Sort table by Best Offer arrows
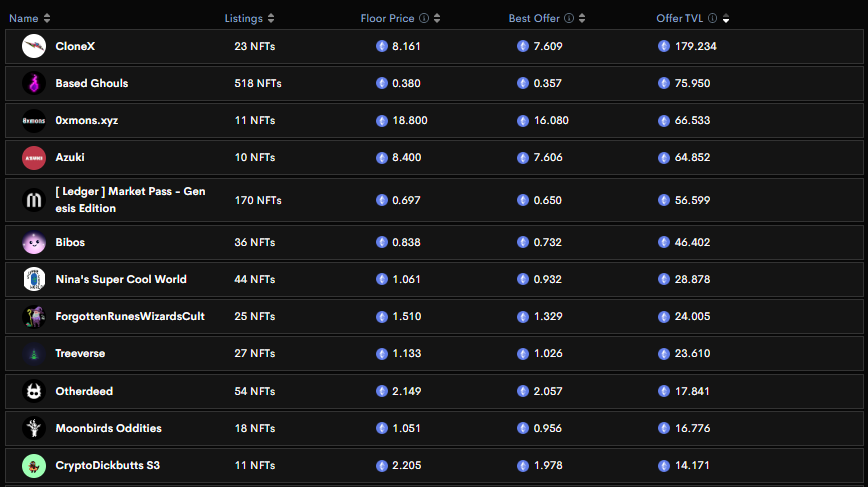This screenshot has width=868, height=487. pos(582,18)
